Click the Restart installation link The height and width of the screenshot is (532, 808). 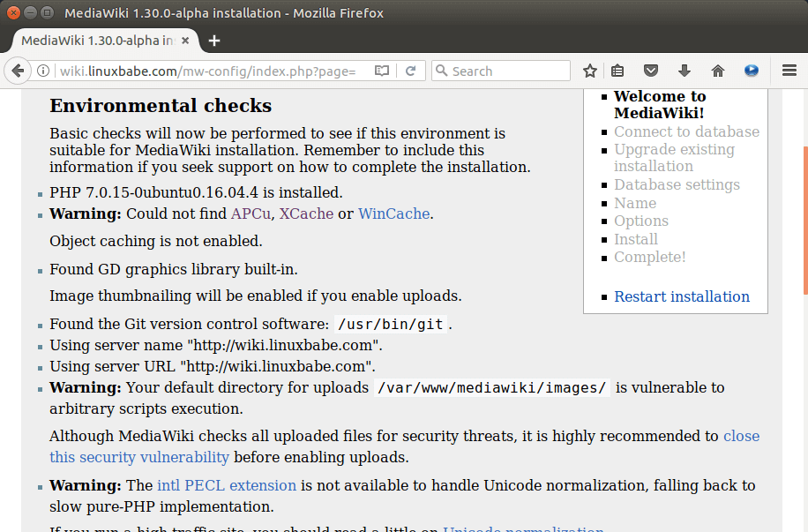pyautogui.click(x=682, y=296)
